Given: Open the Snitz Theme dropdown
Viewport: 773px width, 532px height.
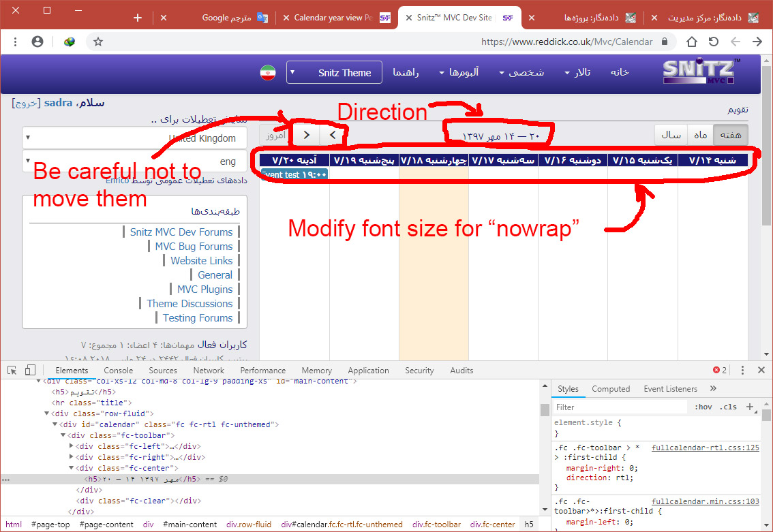Looking at the screenshot, I should tap(334, 73).
